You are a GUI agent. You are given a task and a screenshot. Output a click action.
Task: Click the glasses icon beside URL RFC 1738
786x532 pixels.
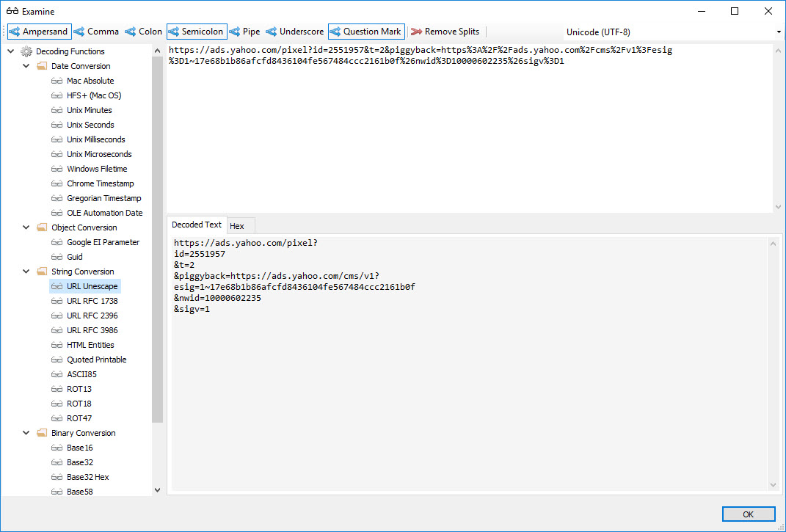click(x=57, y=301)
